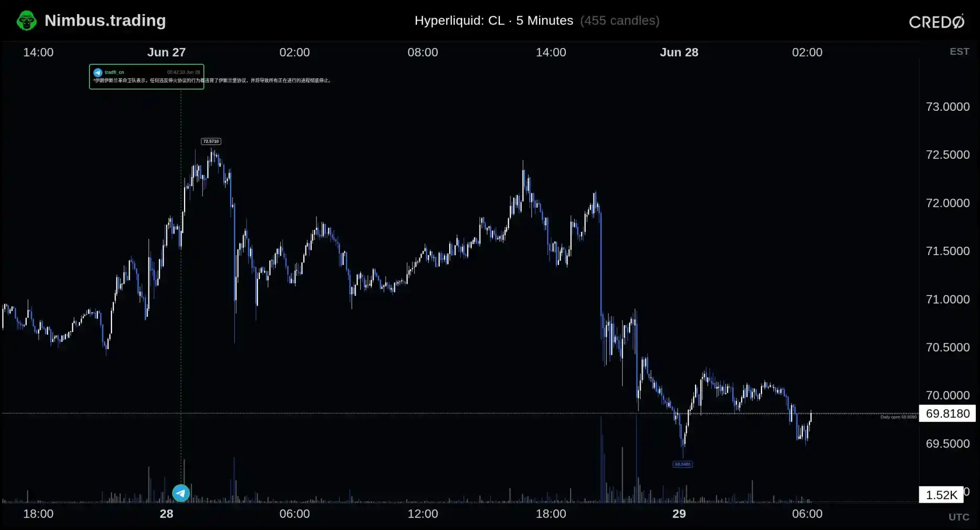980x530 pixels.
Task: Click the 455 candles count label
Action: 620,20
